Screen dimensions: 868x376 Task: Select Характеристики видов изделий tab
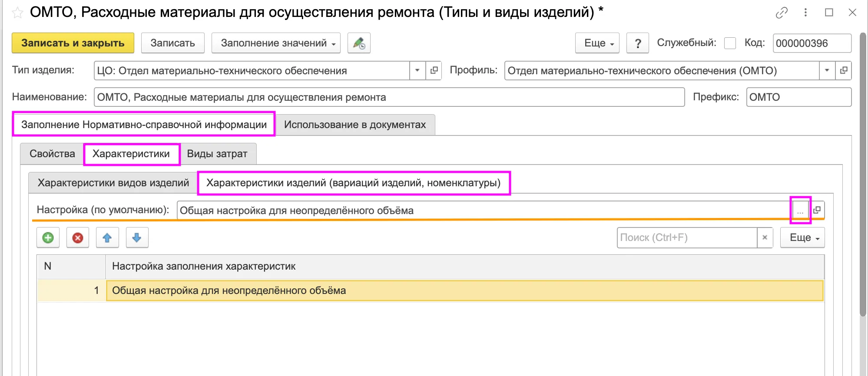pos(113,183)
